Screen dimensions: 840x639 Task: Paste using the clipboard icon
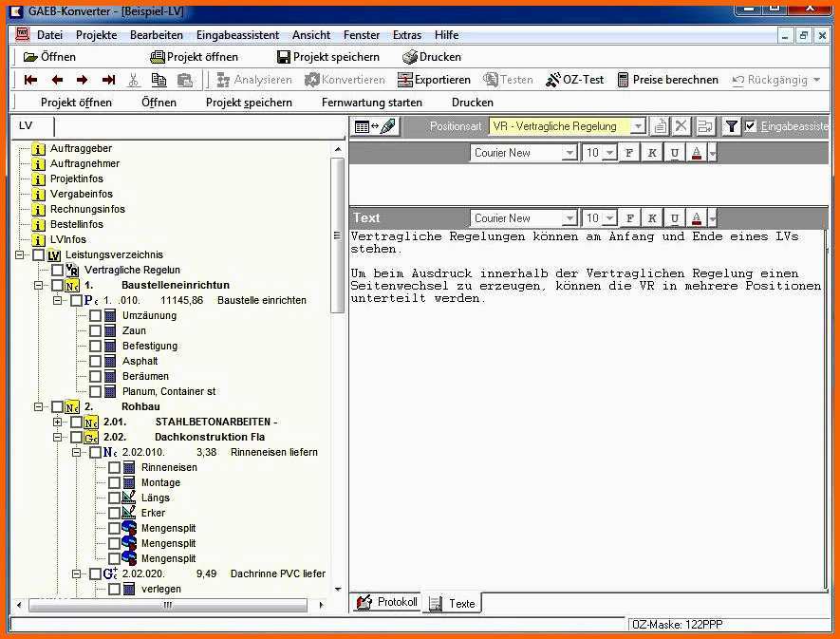185,80
